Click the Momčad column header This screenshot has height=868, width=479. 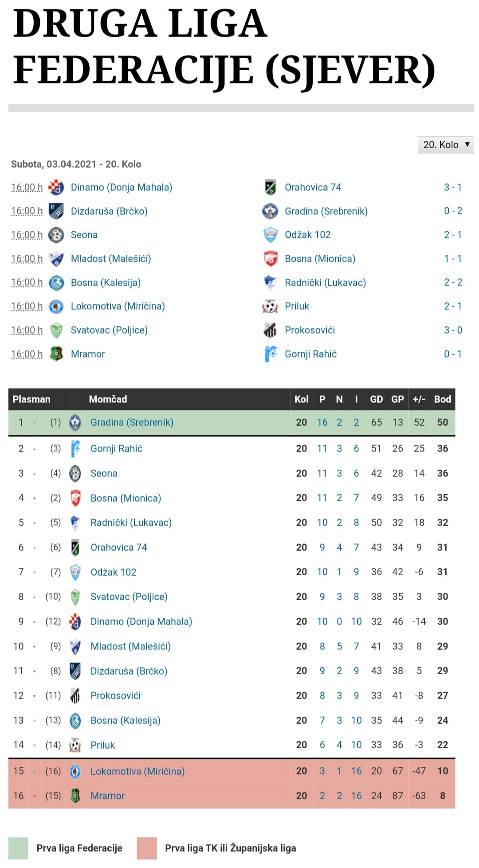[108, 399]
